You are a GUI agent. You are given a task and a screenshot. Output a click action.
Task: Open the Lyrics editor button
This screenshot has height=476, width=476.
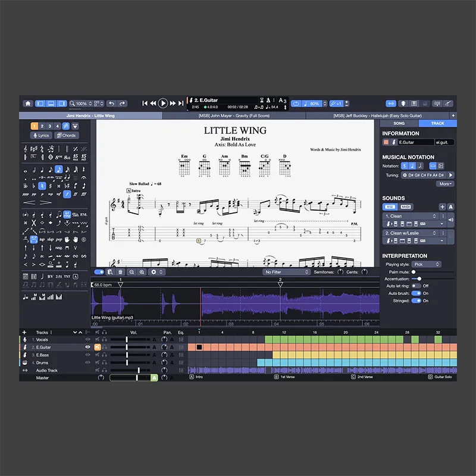click(41, 136)
